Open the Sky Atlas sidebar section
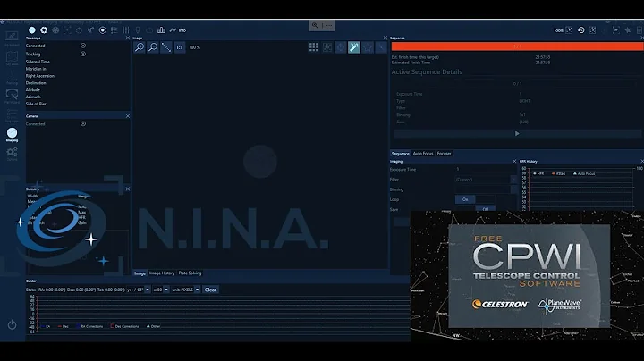 coord(12,58)
